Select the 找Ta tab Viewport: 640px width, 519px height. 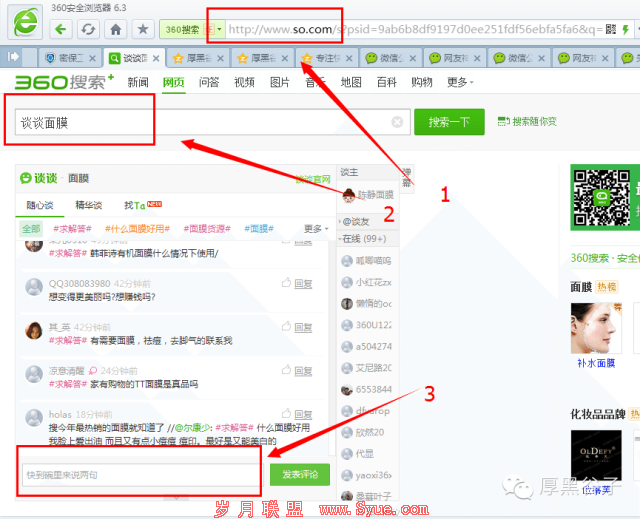tap(143, 205)
